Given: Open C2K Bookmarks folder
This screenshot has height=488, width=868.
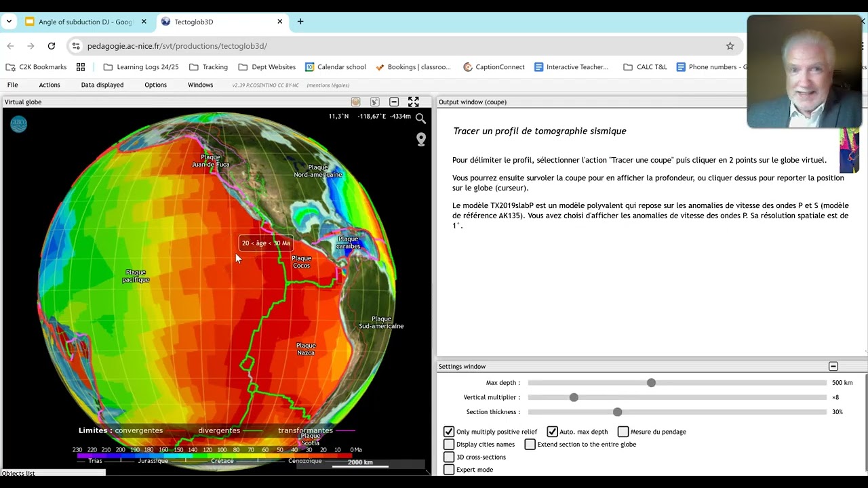Looking at the screenshot, I should (x=36, y=67).
